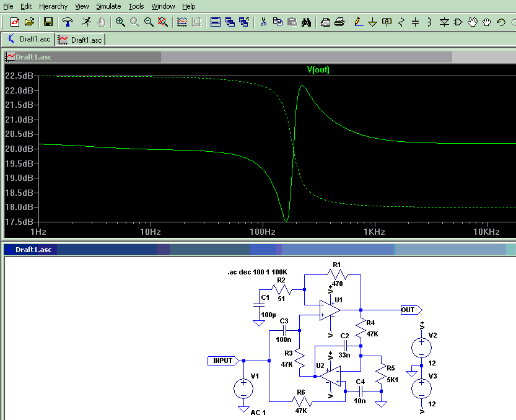
Task: Click the 10KHz frequency axis label
Action: (486, 232)
